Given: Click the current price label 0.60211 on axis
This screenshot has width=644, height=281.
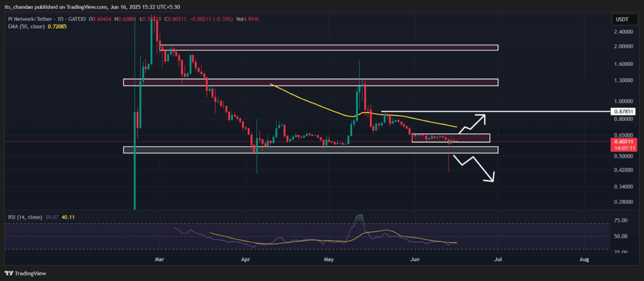Looking at the screenshot, I should [623, 141].
